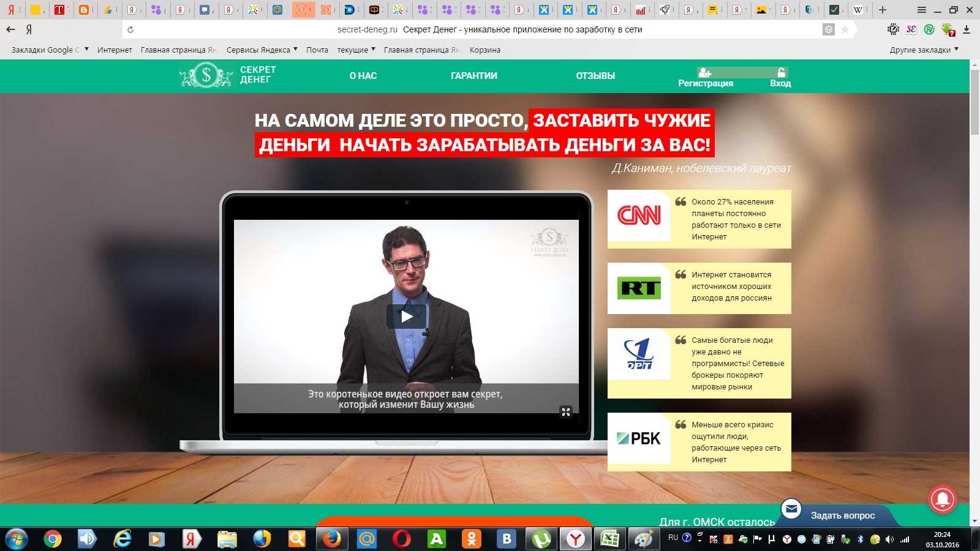Click the browser address bar

point(490,29)
